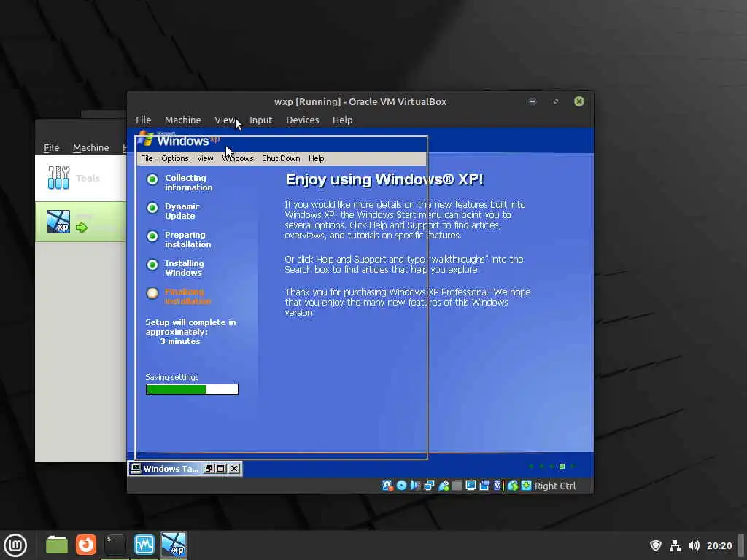Image resolution: width=747 pixels, height=560 pixels.
Task: Open the audio indicator in VM status bar
Action: coord(415,485)
